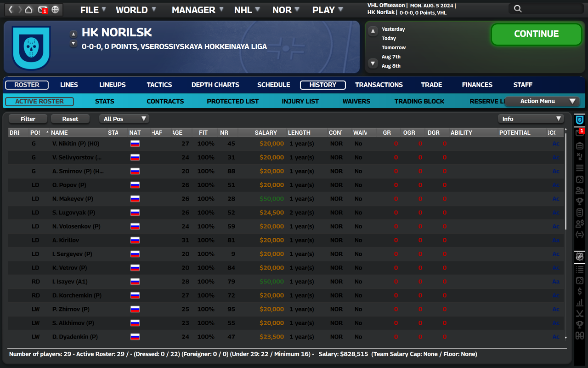Screen dimensions: 588x368
Task: Open the team shield icon in right sidebar
Action: coord(580,120)
